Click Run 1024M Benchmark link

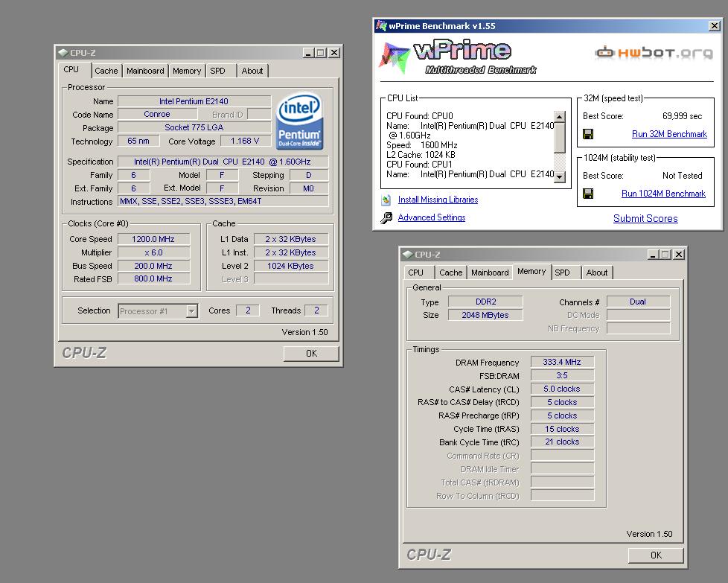663,194
